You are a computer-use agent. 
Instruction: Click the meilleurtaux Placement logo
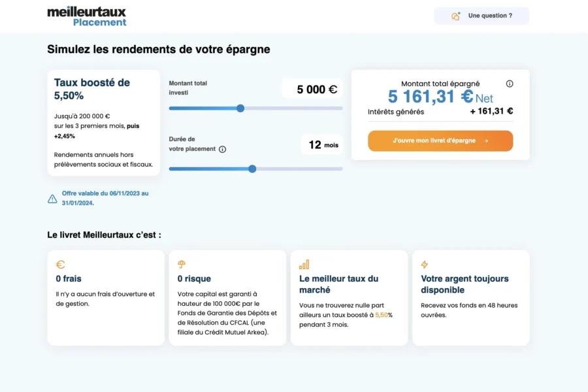pos(87,16)
